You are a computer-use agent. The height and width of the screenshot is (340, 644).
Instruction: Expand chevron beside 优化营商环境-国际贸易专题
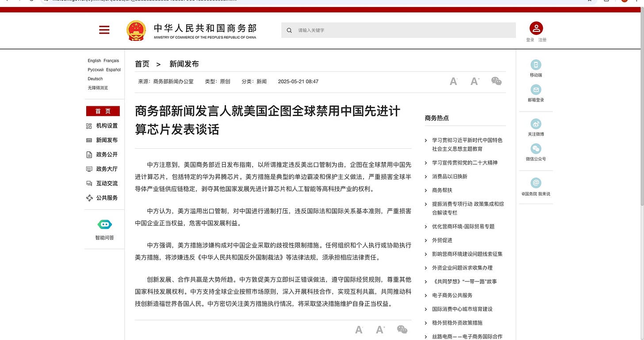(x=426, y=227)
